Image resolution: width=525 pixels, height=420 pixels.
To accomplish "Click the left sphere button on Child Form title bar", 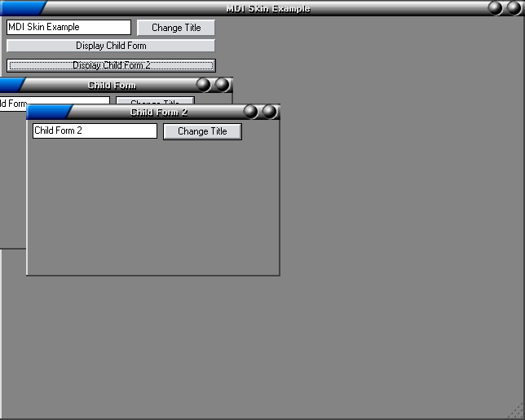I will pos(204,85).
